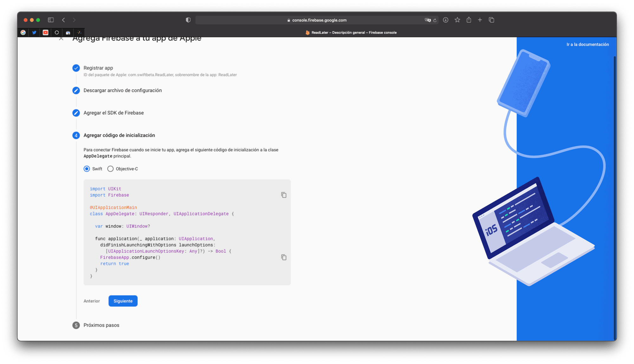Click the @UIApplicationMain code line
634x364 pixels.
[x=113, y=208]
